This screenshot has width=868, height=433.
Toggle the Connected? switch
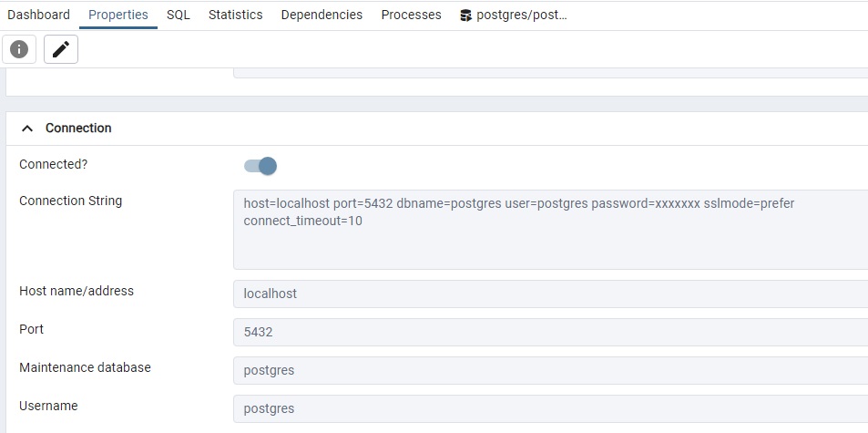tap(260, 166)
